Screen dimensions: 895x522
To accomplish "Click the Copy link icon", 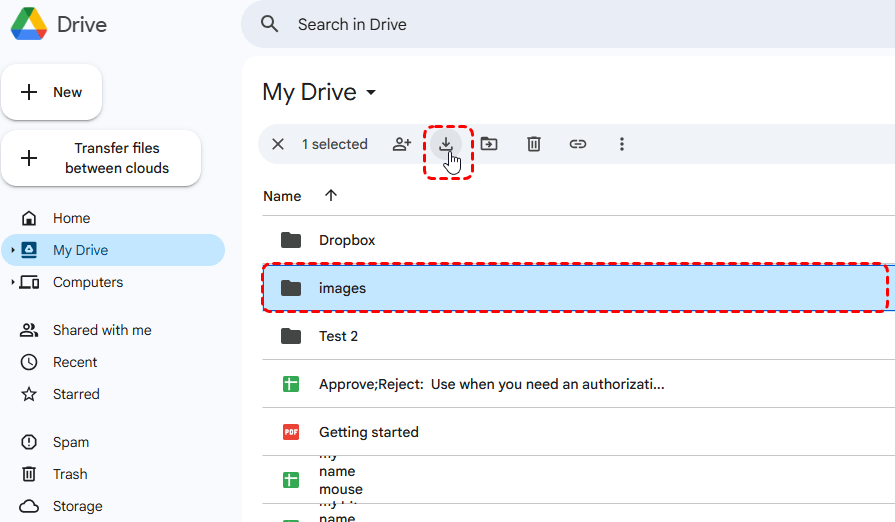I will click(578, 144).
